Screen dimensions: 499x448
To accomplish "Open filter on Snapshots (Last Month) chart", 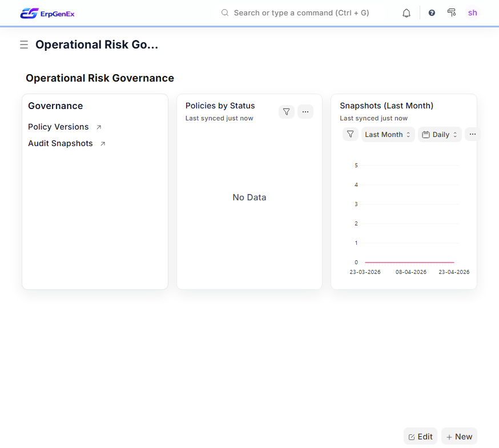I will pos(351,134).
